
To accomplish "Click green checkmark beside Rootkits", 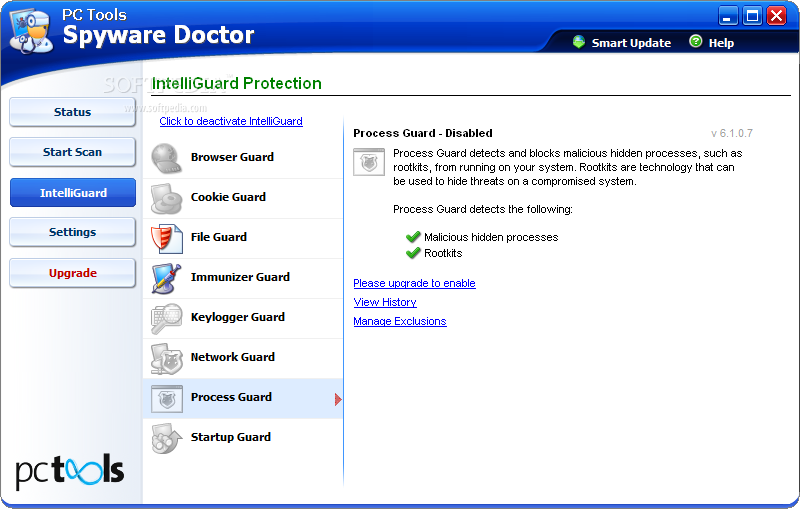I will pyautogui.click(x=413, y=253).
